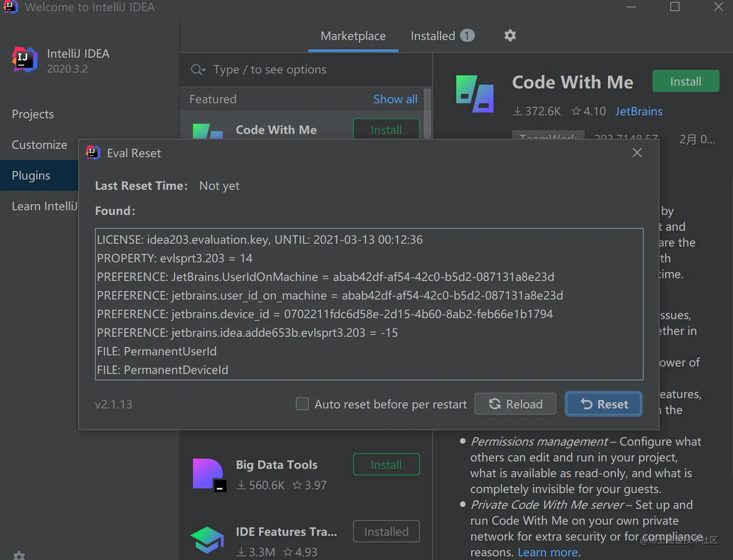Maximize the Welcome to IntelliJ IDEA window
The width and height of the screenshot is (733, 560).
[x=675, y=7]
